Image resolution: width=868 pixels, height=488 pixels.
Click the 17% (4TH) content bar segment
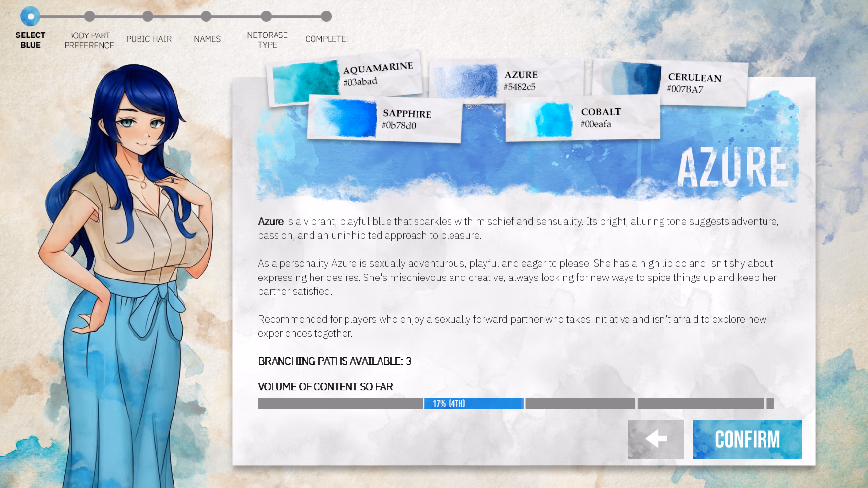474,404
